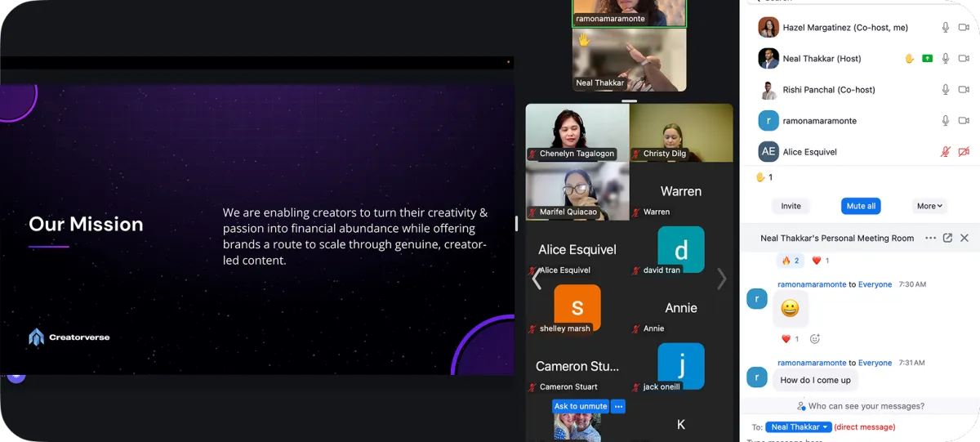
Task: Add a reaction to the smiley message
Action: tap(815, 339)
